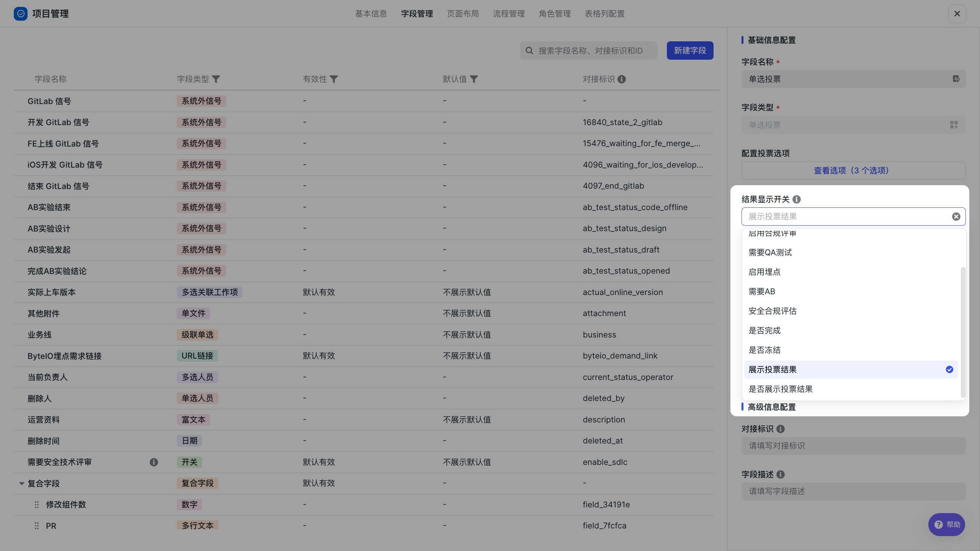Screen dimensions: 980x551
Task: Switch to 流程管理 tab
Action: click(x=509, y=14)
